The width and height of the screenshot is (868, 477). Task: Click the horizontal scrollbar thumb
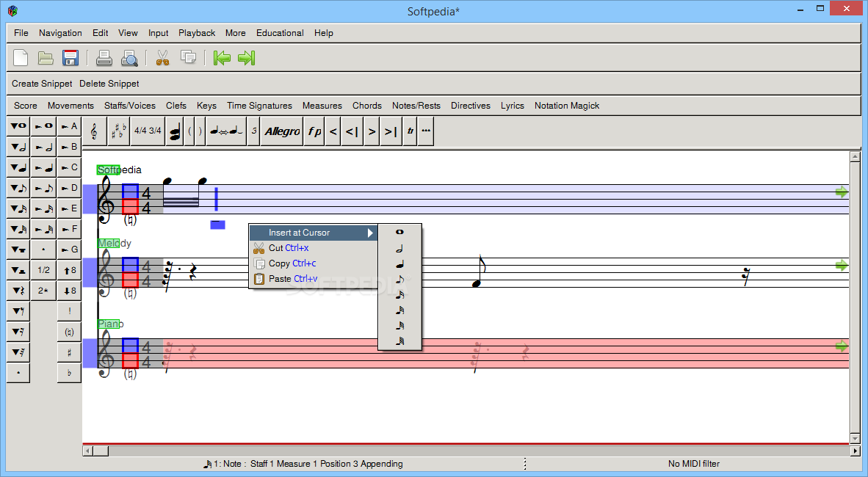click(100, 451)
